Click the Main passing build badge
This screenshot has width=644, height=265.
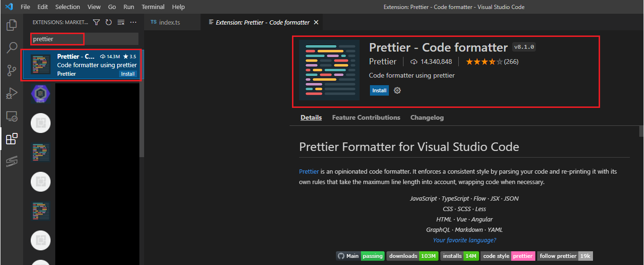(360, 256)
